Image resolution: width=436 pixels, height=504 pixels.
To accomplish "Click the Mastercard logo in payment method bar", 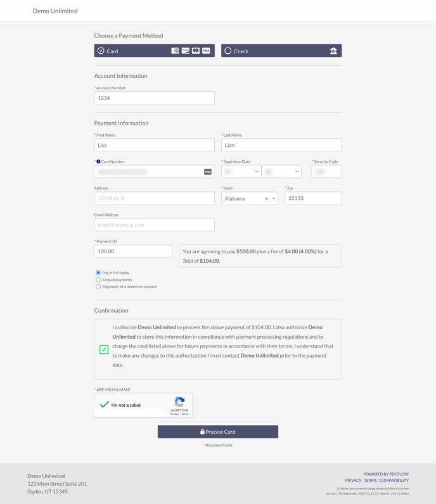I will (196, 51).
